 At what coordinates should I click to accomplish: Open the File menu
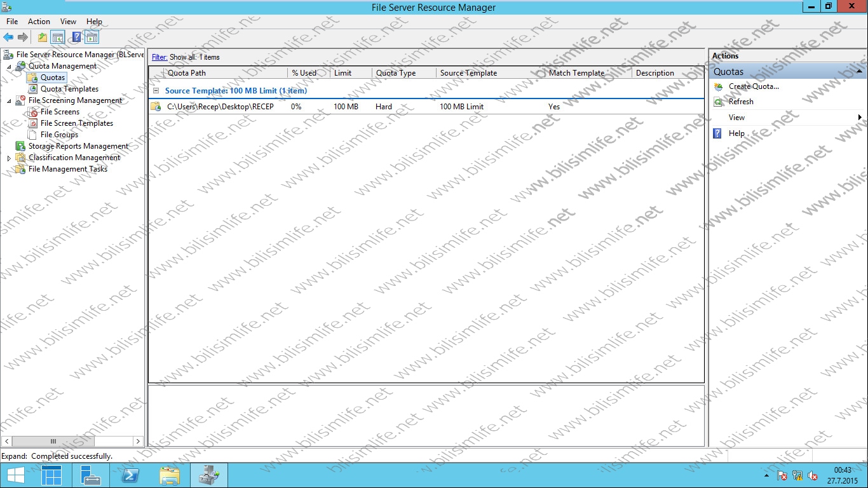pyautogui.click(x=12, y=22)
